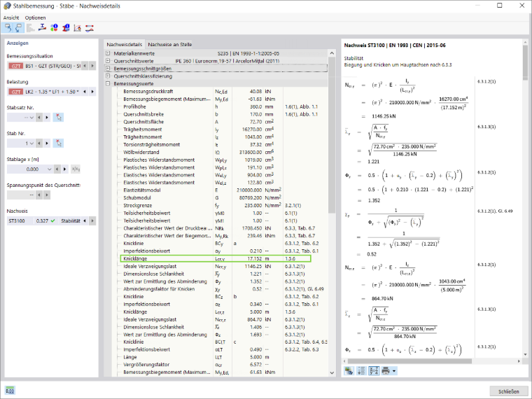Toggle the formula display x=7/4 button
The height and width of the screenshot is (399, 532).
tap(374, 371)
